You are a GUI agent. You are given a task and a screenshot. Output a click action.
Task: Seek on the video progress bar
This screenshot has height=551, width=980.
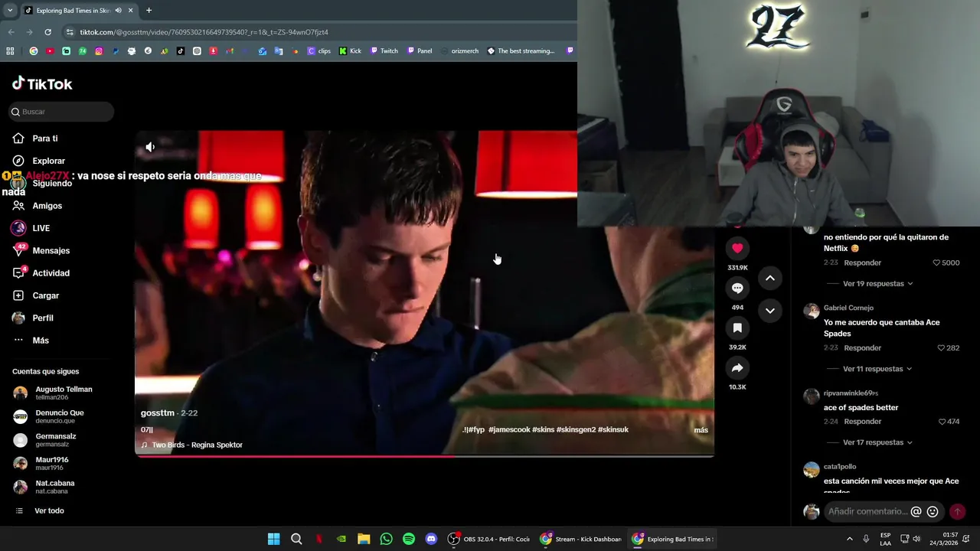(424, 456)
